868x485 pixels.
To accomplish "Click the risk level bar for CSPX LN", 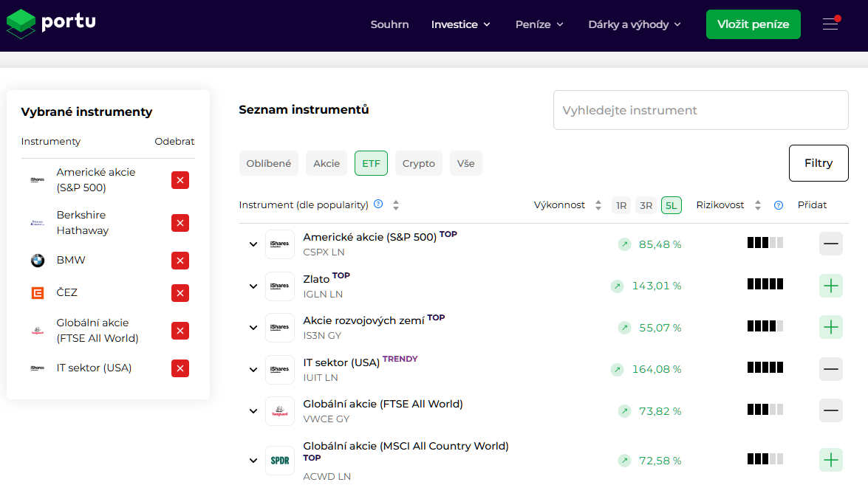I will 765,242.
